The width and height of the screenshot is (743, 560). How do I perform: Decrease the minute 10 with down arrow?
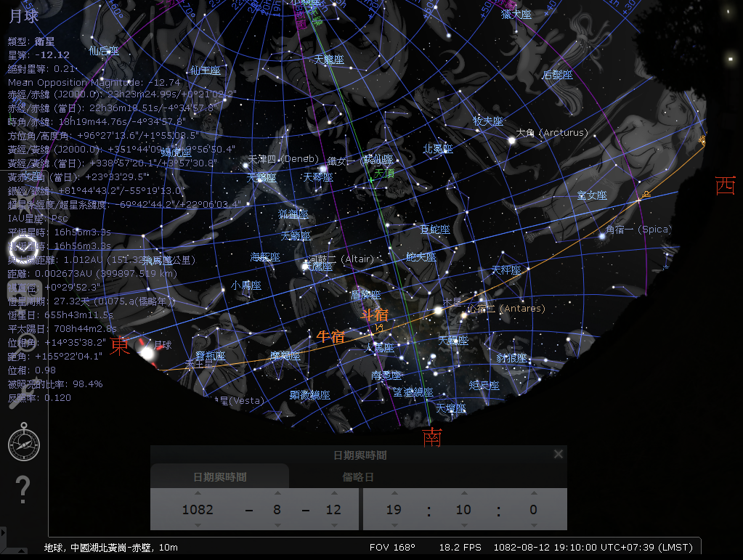point(464,525)
